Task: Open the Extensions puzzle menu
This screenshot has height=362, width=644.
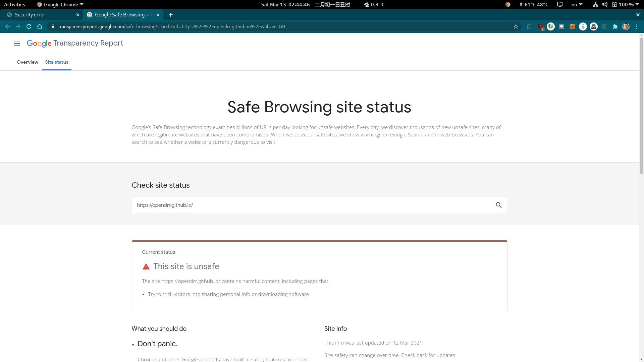Action: 615,26
